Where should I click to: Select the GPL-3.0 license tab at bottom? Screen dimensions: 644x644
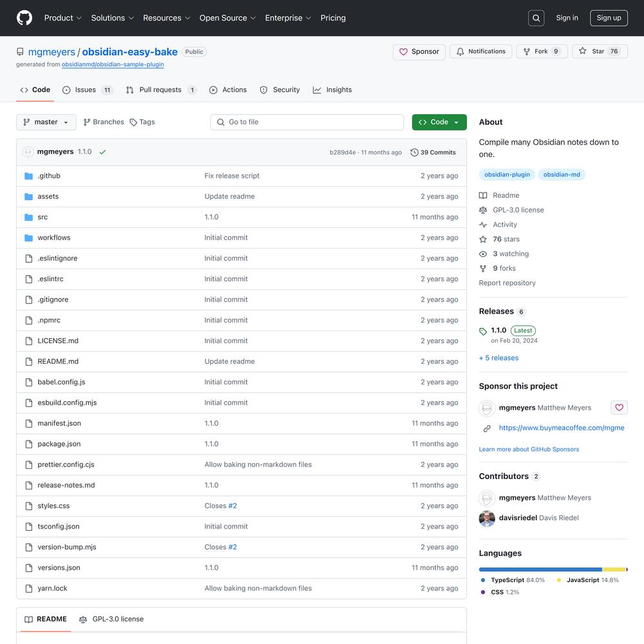[x=111, y=620]
